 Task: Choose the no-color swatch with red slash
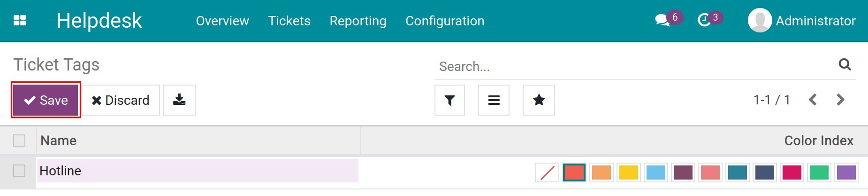(x=547, y=172)
